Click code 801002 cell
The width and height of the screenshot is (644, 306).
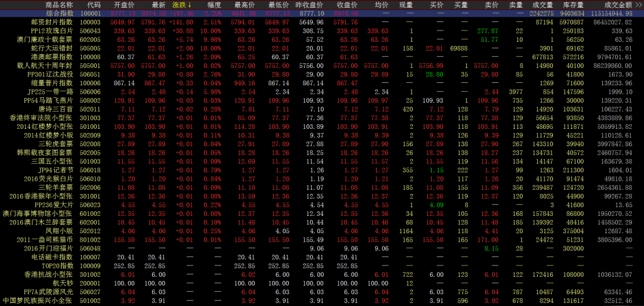pyautogui.click(x=91, y=239)
